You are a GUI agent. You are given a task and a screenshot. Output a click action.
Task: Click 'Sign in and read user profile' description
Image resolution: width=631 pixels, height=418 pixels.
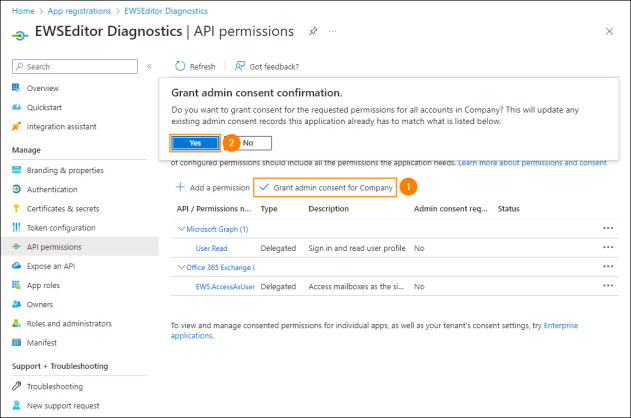357,248
